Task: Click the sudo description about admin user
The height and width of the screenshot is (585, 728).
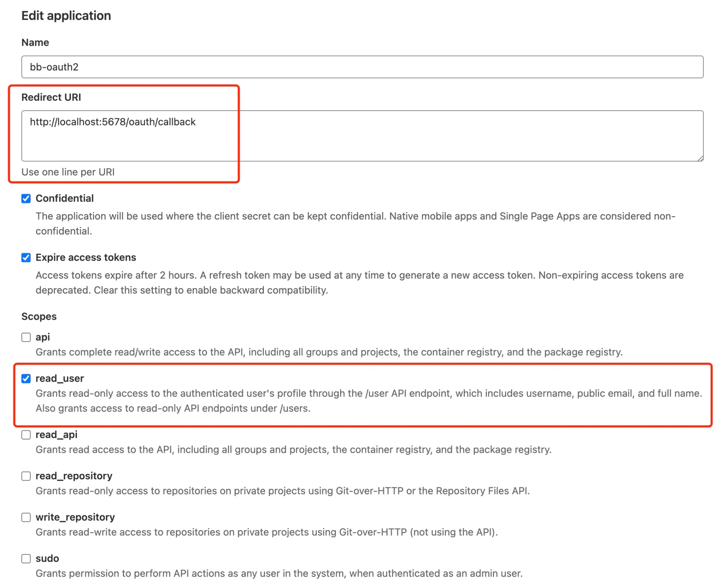Action: 279,573
